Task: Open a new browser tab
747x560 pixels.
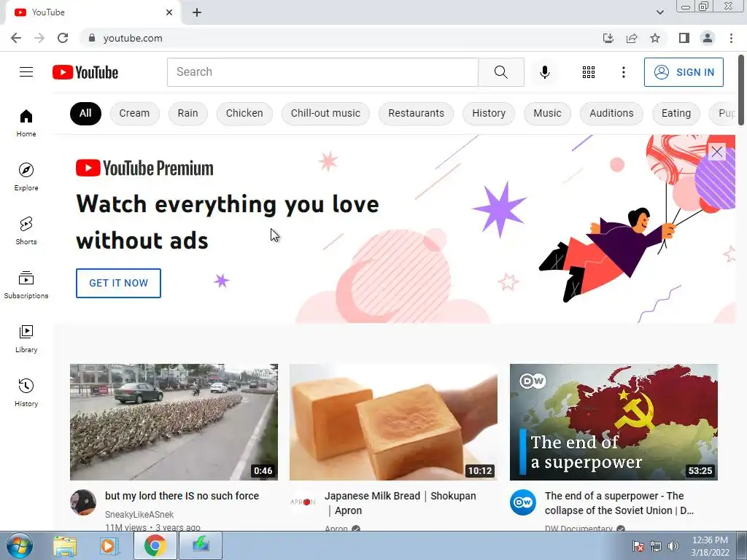Action: (x=197, y=12)
